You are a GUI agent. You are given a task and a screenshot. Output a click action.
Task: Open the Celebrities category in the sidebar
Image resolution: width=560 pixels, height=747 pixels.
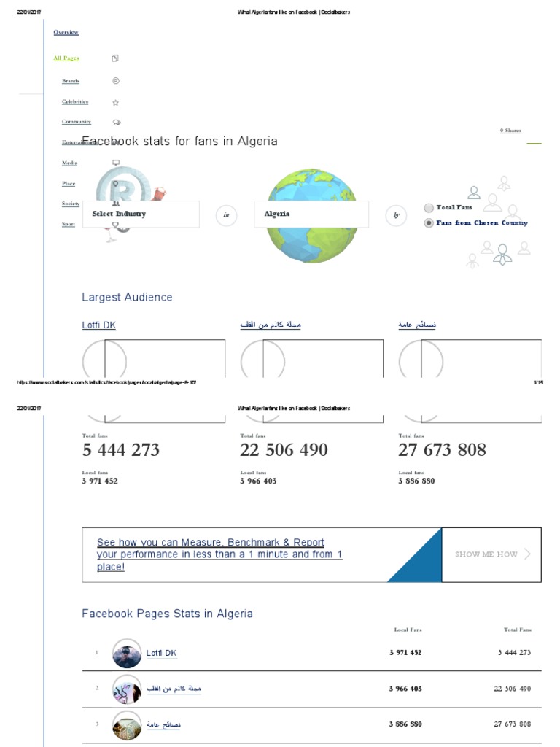pyautogui.click(x=75, y=102)
